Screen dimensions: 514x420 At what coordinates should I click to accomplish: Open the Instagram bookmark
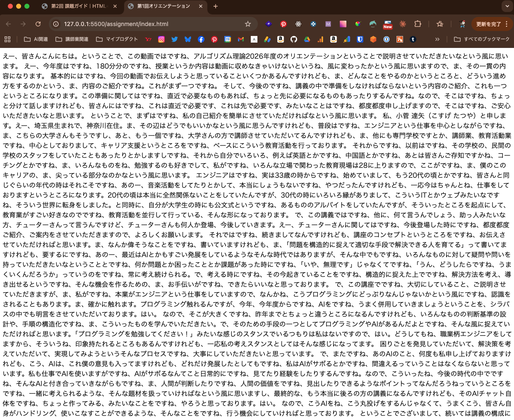pyautogui.click(x=161, y=39)
